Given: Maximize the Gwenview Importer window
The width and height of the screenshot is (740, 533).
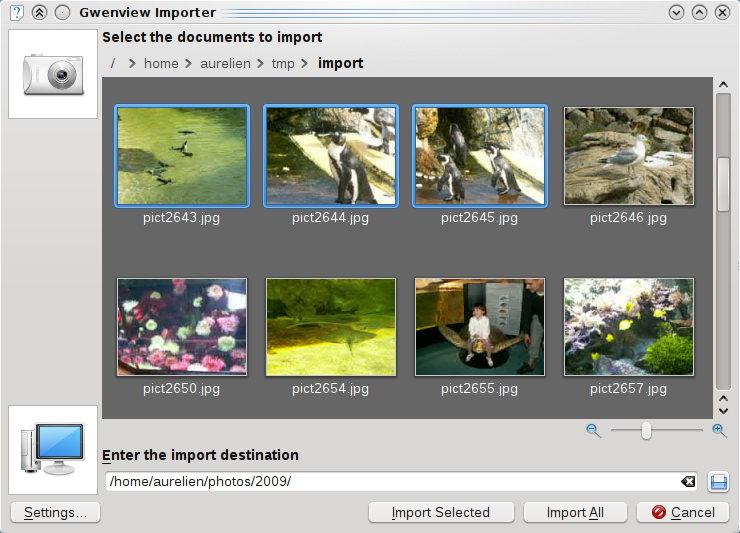Looking at the screenshot, I should click(699, 12).
